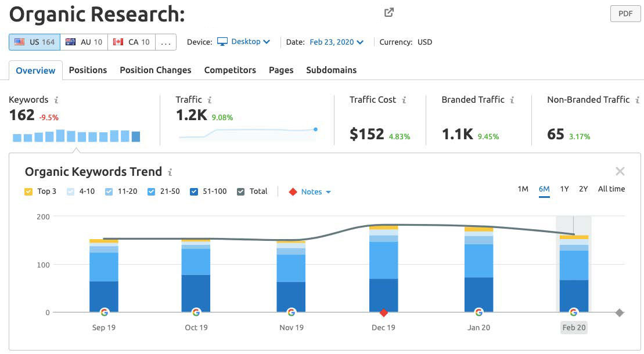
Task: Export report with the PDF button
Action: pyautogui.click(x=625, y=14)
